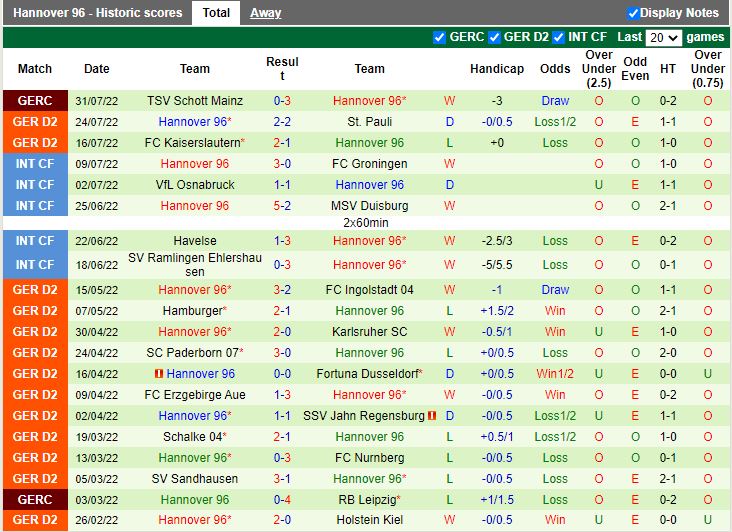This screenshot has width=732, height=532.
Task: Click the -2.5/3 handicap for Havelse match
Action: click(x=497, y=241)
